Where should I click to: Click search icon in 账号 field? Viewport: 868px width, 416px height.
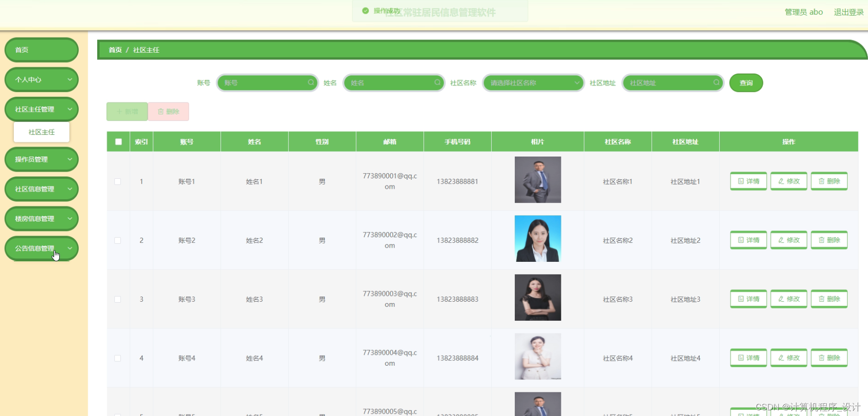311,83
